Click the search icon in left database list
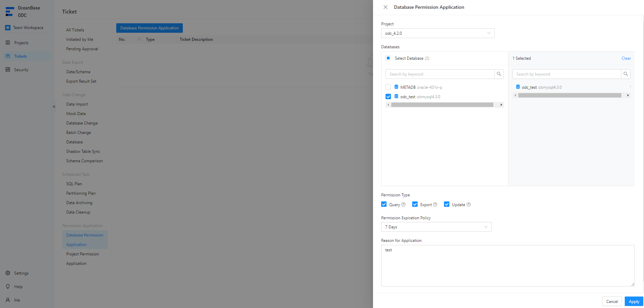The image size is (644, 308). (x=499, y=74)
